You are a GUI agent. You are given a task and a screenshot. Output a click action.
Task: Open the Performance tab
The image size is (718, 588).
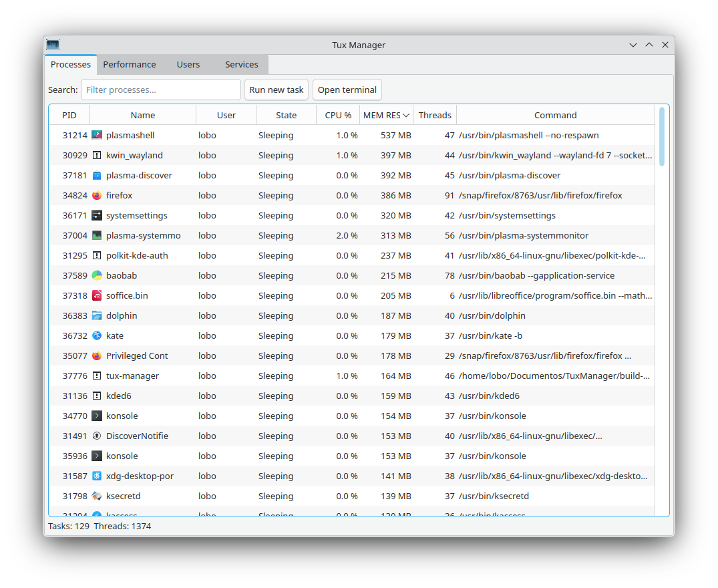129,65
